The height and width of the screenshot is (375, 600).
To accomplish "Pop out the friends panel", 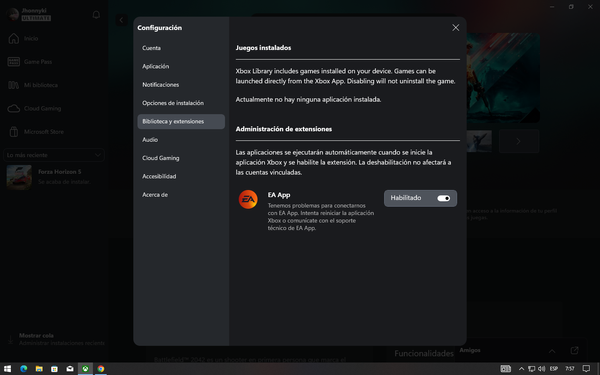I will coord(574,351).
